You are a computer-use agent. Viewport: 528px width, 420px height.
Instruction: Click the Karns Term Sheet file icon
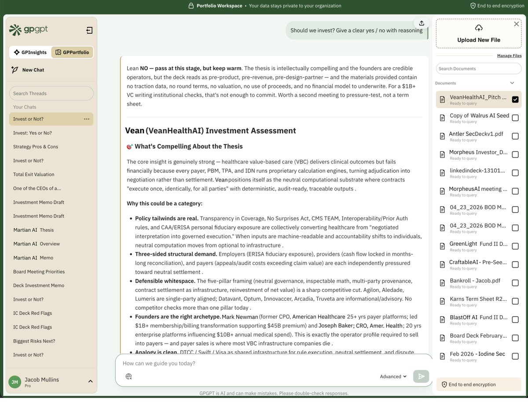pos(443,301)
